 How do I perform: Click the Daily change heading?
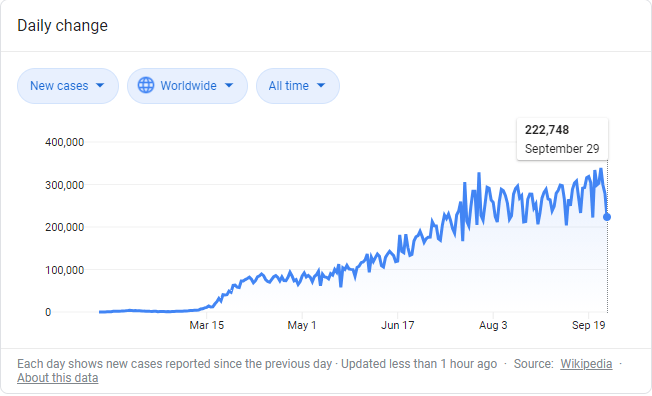[x=62, y=25]
